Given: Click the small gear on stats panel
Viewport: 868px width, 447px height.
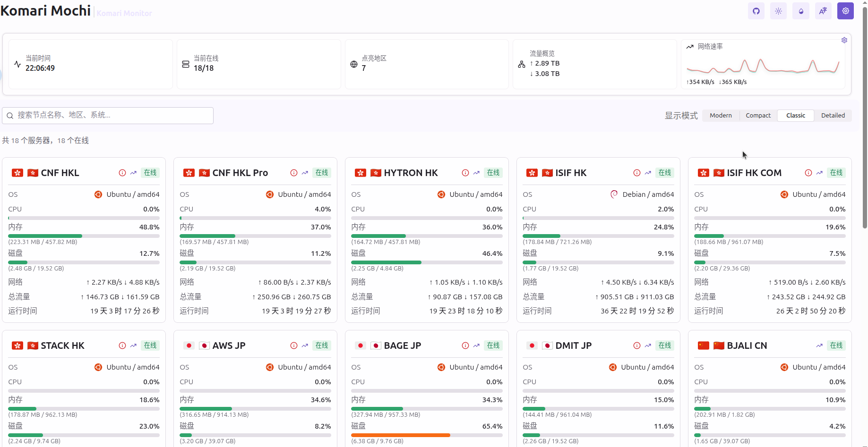Looking at the screenshot, I should pos(844,40).
